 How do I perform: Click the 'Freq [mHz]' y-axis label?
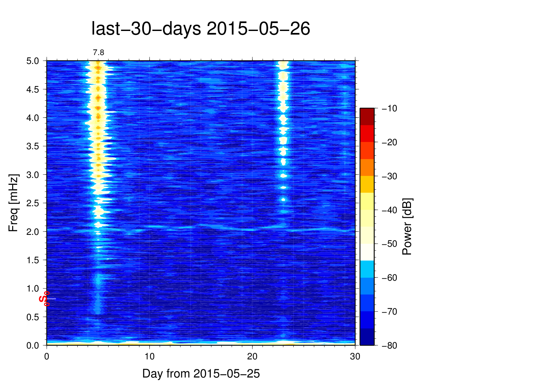pos(13,203)
